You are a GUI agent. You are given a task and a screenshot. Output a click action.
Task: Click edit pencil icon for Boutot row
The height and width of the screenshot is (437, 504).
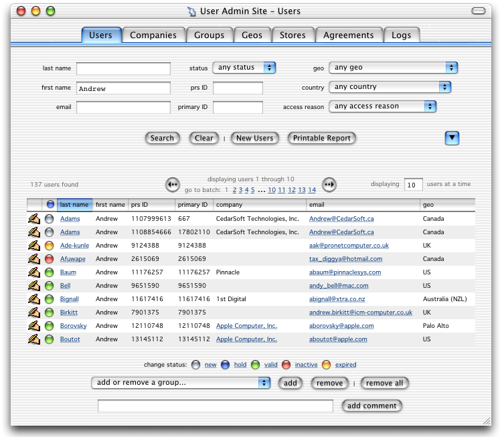coord(33,339)
